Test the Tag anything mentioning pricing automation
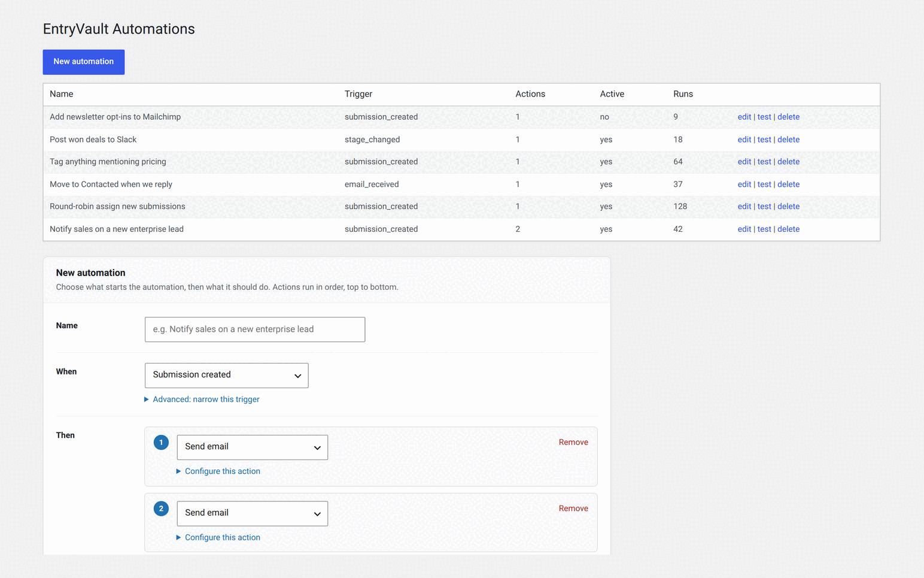Screen dimensions: 924x578 764,162
